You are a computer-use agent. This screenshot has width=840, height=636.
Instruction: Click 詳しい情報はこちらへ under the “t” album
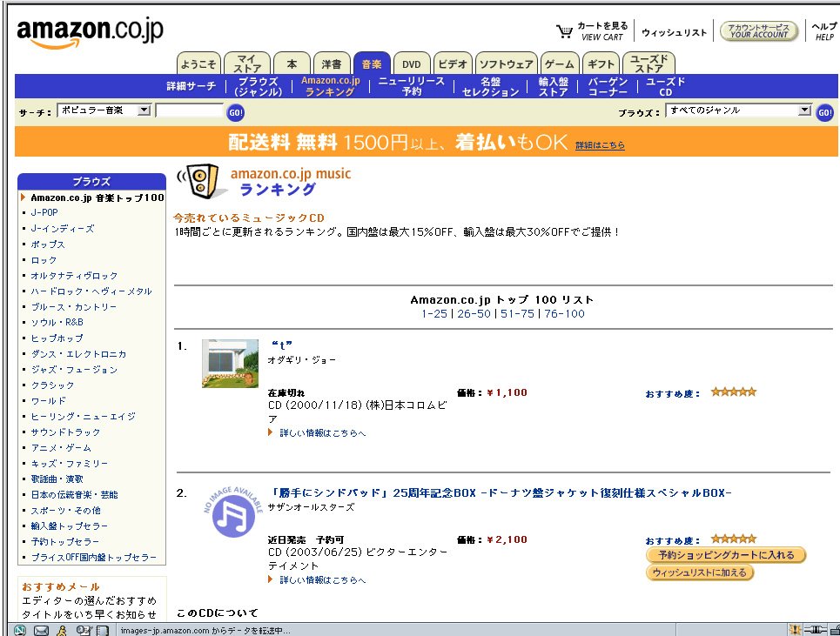coord(322,432)
